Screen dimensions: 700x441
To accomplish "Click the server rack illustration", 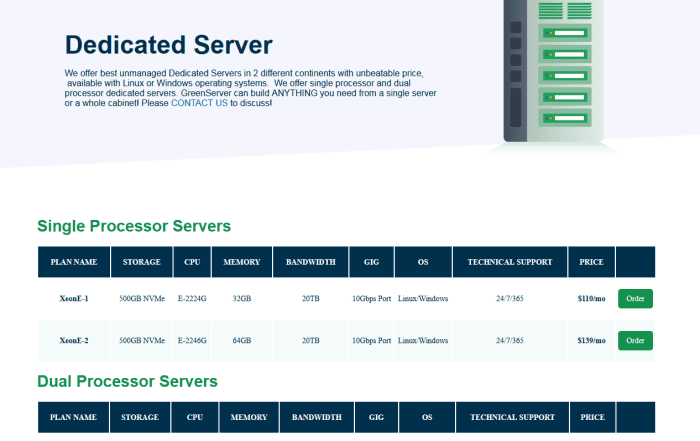I will tap(552, 70).
